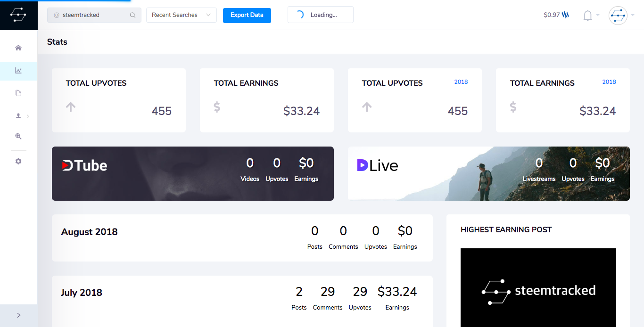Click the Loading... indicator button
The width and height of the screenshot is (644, 327).
click(x=321, y=15)
